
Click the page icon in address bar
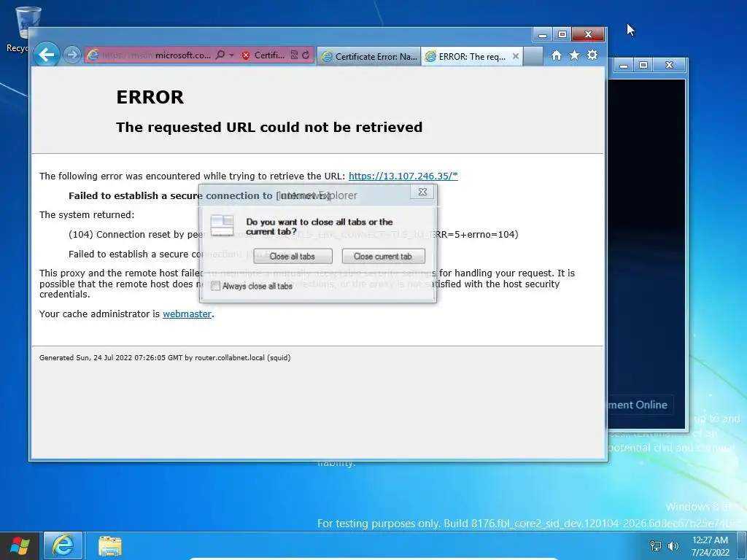coord(93,55)
